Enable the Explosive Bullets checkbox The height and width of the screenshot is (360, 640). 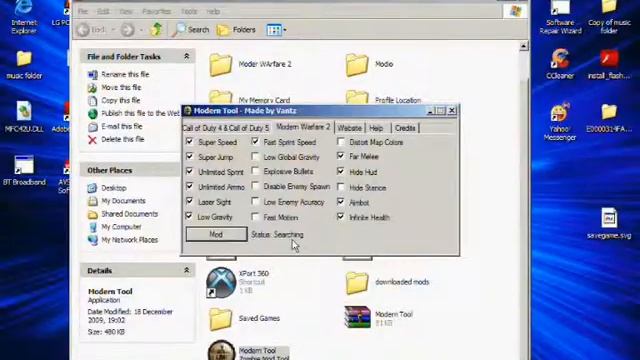[255, 171]
